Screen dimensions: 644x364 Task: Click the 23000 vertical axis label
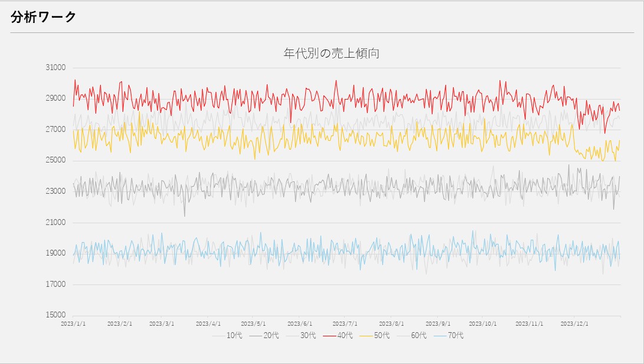56,191
